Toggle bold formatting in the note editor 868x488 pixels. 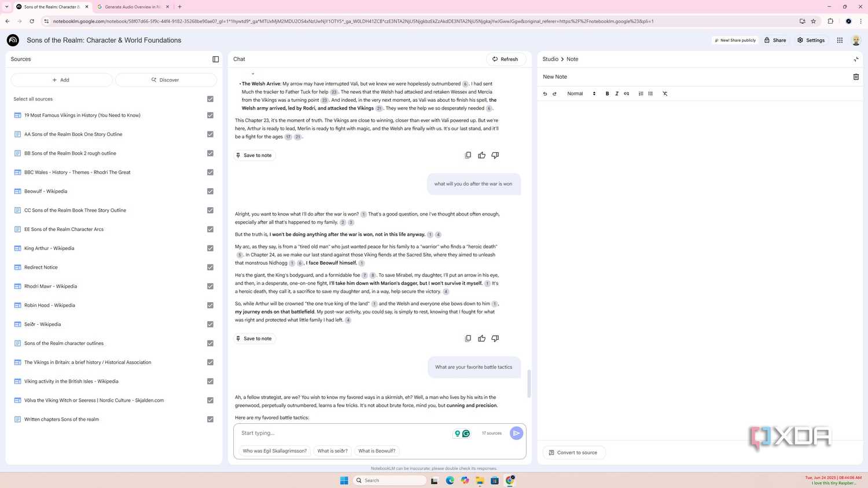(607, 94)
